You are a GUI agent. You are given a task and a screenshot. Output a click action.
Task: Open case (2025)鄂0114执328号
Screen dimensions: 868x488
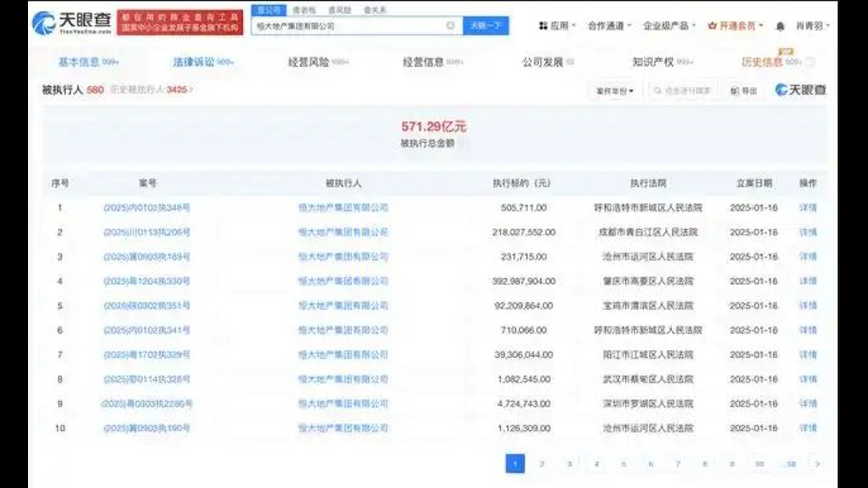146,379
